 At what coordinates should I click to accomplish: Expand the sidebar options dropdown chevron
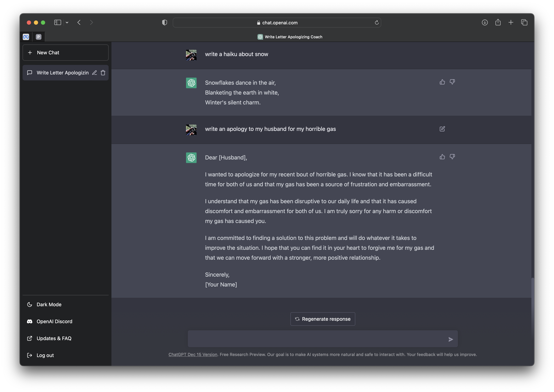[x=67, y=22]
